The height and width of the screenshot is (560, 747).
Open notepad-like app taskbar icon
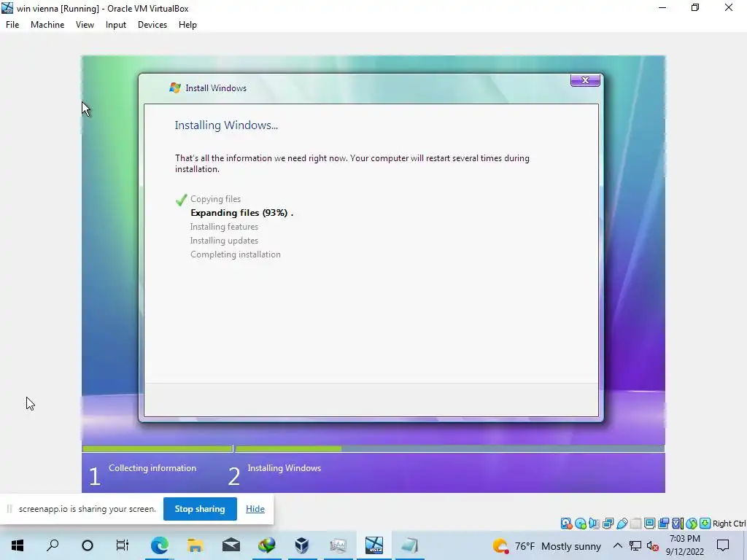click(409, 545)
